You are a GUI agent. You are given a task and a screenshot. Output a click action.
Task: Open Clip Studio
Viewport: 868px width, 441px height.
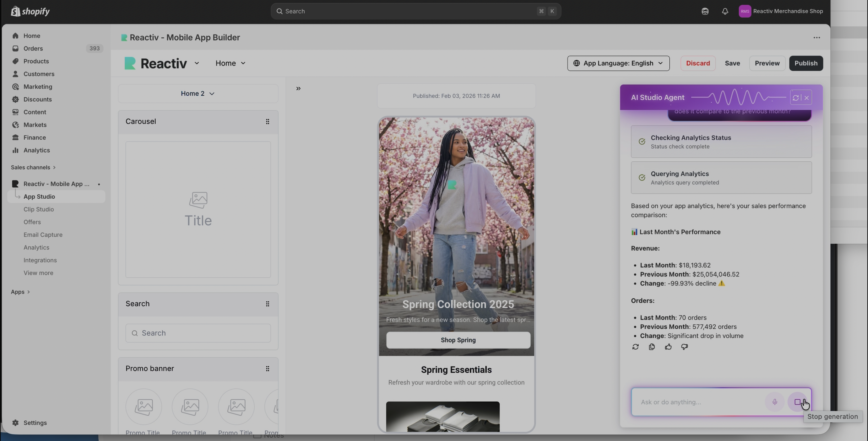point(39,209)
